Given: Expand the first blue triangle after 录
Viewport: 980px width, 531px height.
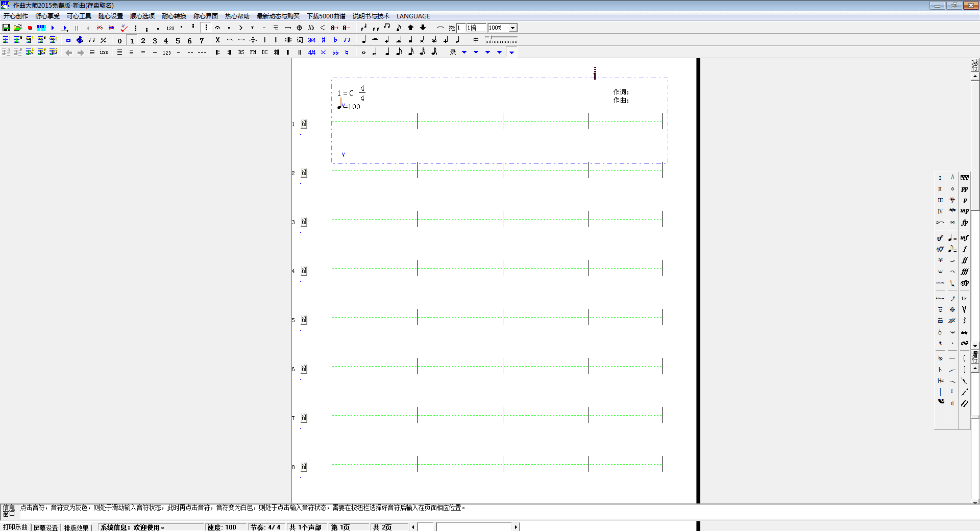Looking at the screenshot, I should tap(464, 52).
